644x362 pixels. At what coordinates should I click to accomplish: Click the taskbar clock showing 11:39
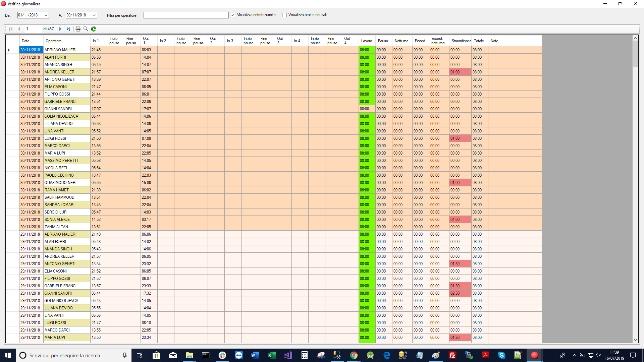pyautogui.click(x=614, y=355)
